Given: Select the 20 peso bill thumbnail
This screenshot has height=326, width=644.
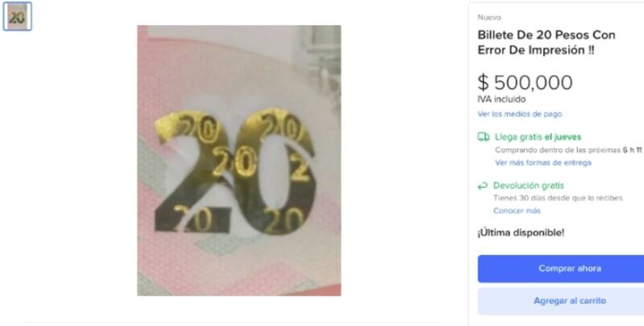Looking at the screenshot, I should [17, 16].
